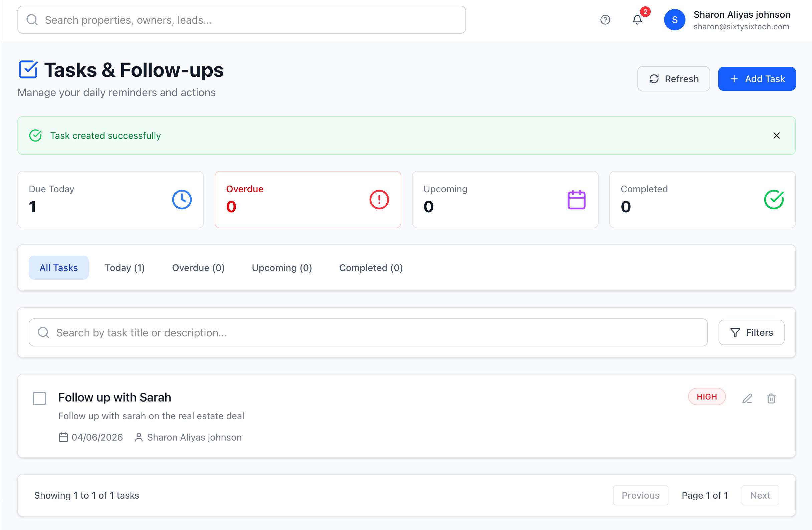
Task: Click the blue S user avatar
Action: click(x=674, y=20)
